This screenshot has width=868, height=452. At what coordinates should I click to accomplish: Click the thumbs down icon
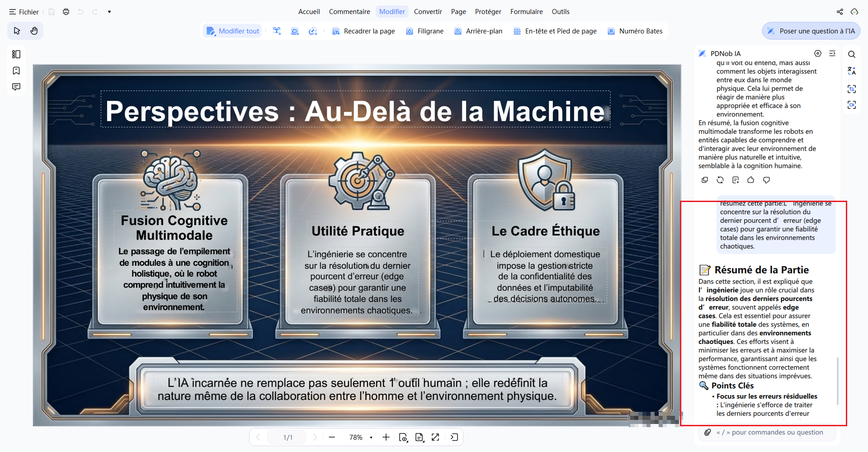tap(766, 180)
